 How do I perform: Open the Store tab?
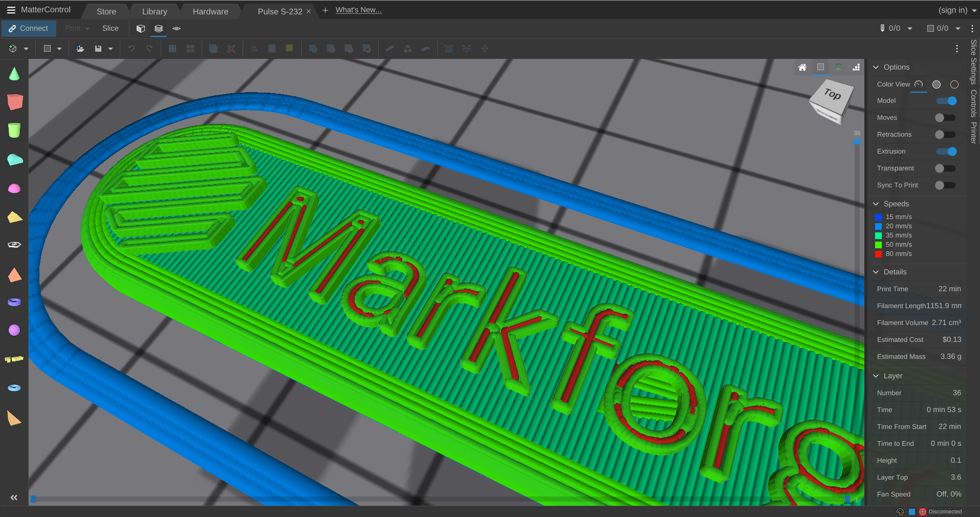[106, 11]
